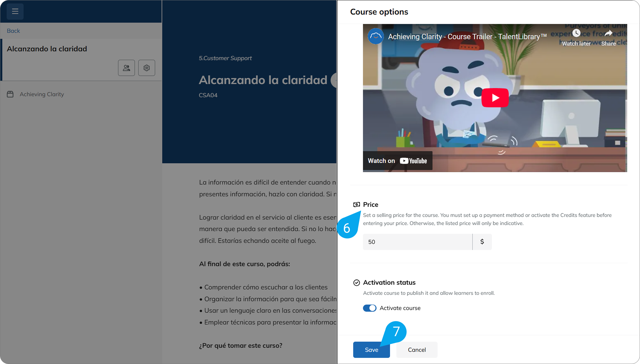Open the hamburger menu

coord(15,11)
